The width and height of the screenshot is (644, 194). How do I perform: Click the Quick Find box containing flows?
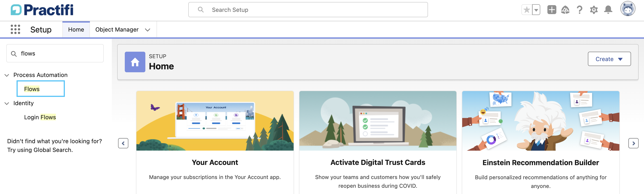(x=55, y=53)
